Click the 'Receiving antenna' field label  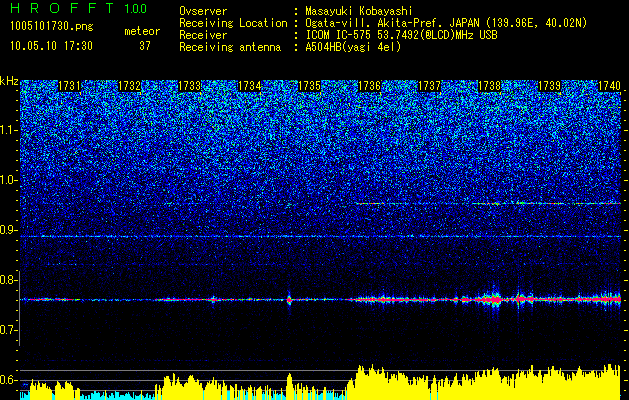point(230,47)
